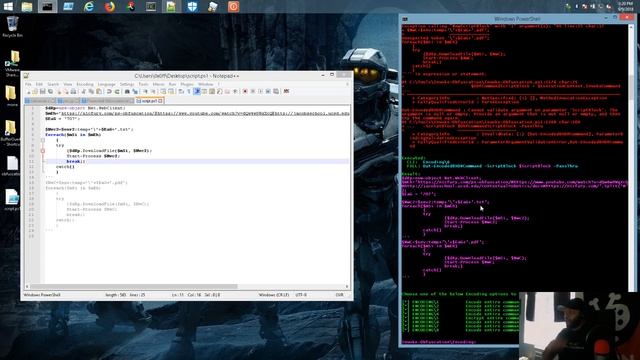
Task: Click the Save Recorded Macro icon
Action: [x=276, y=91]
